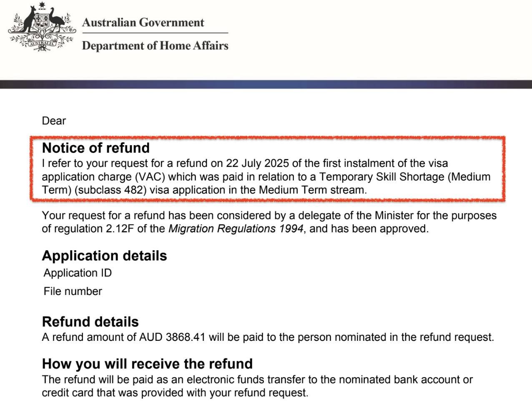
Task: Click the italic "Migration Regulations 1994" text
Action: tap(236, 229)
